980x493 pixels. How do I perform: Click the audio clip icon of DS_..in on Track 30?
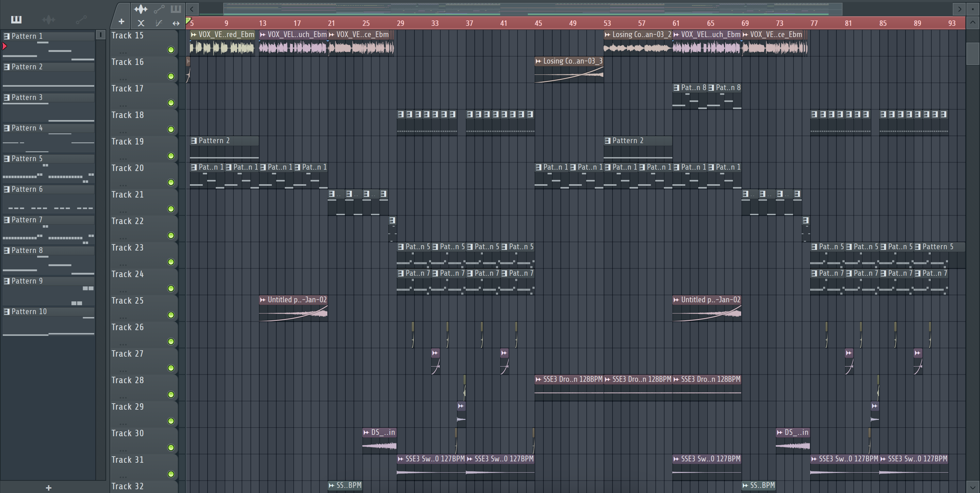(x=366, y=432)
